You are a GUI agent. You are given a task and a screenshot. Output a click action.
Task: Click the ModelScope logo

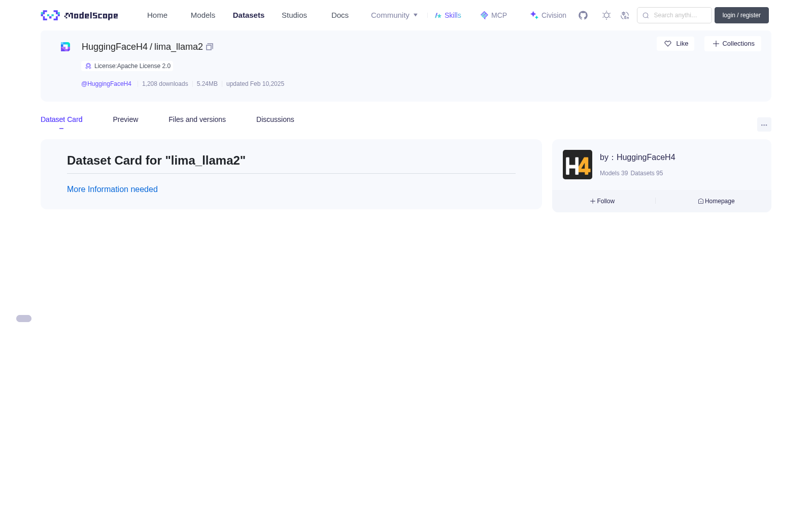(79, 15)
